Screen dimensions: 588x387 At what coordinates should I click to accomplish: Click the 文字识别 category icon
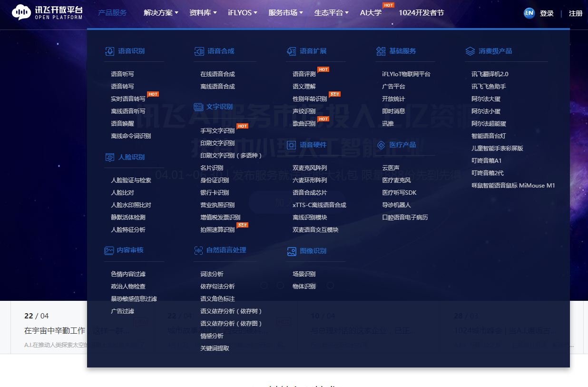pos(199,107)
